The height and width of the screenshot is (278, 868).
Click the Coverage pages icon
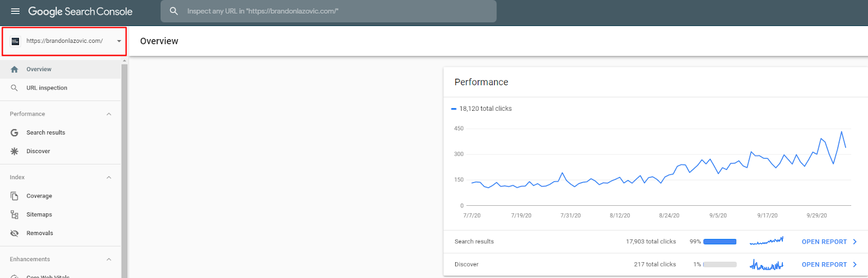pyautogui.click(x=15, y=196)
